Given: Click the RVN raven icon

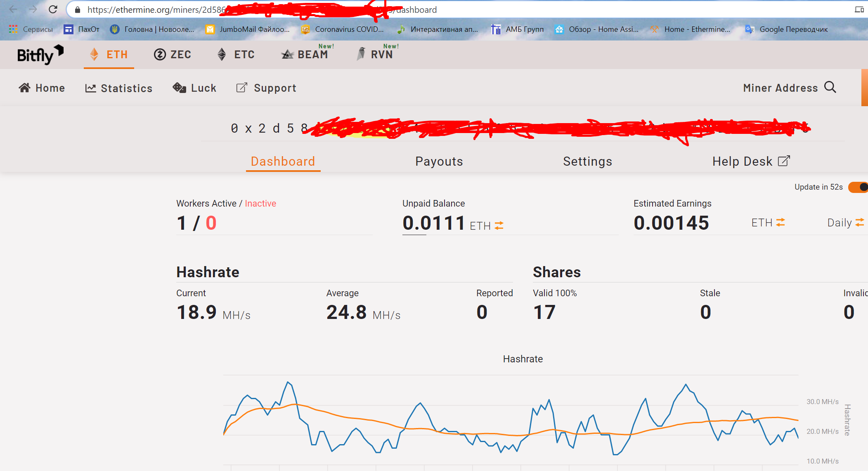Looking at the screenshot, I should pyautogui.click(x=361, y=54).
